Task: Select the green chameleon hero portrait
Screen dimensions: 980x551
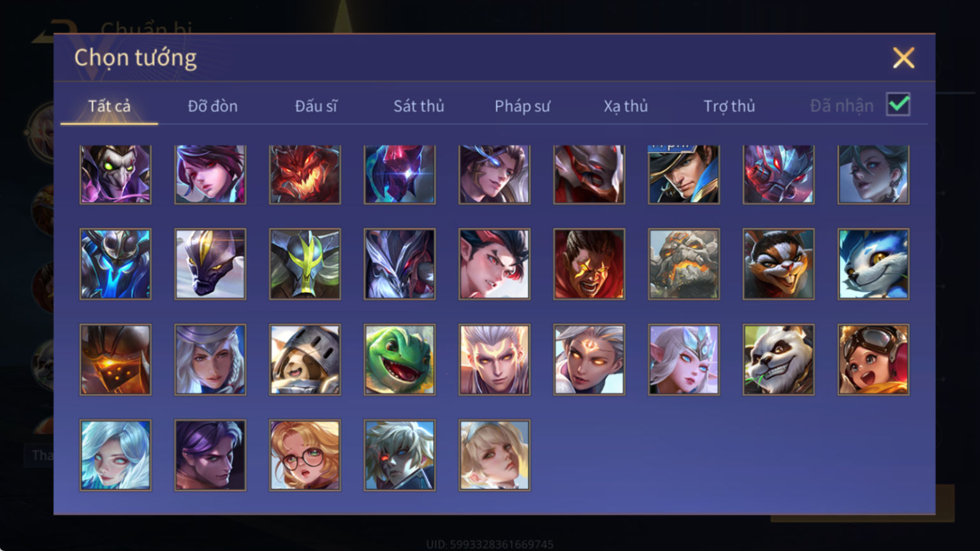Action: pos(400,360)
